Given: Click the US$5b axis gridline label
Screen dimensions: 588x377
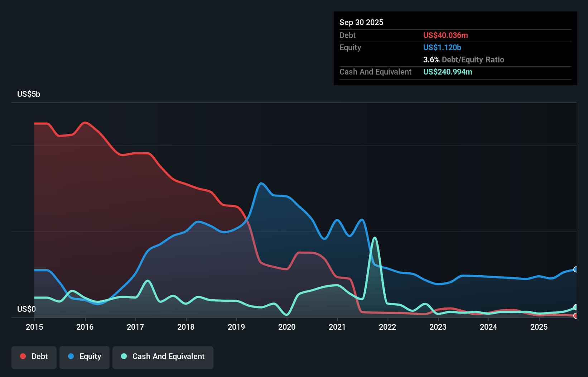Looking at the screenshot, I should tap(29, 94).
